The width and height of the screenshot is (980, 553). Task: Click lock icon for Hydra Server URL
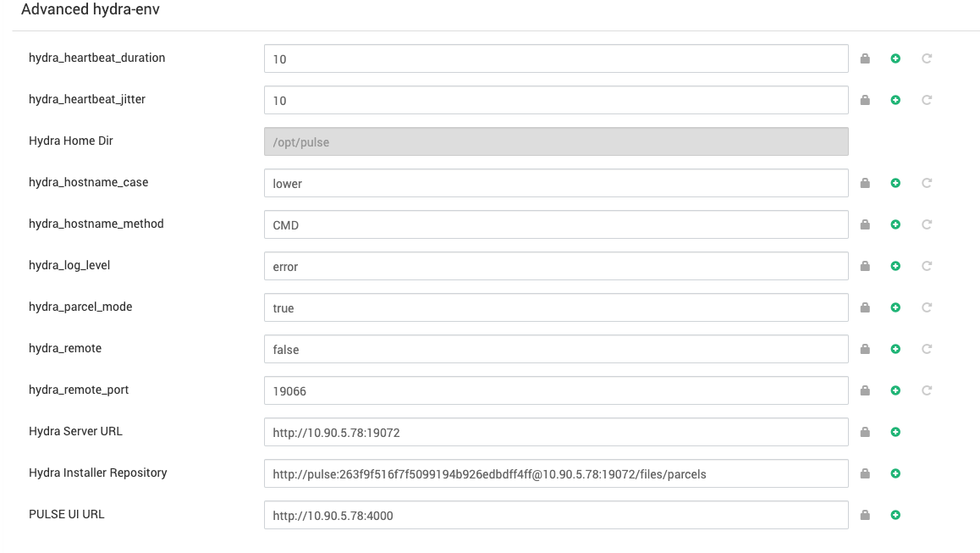point(865,432)
